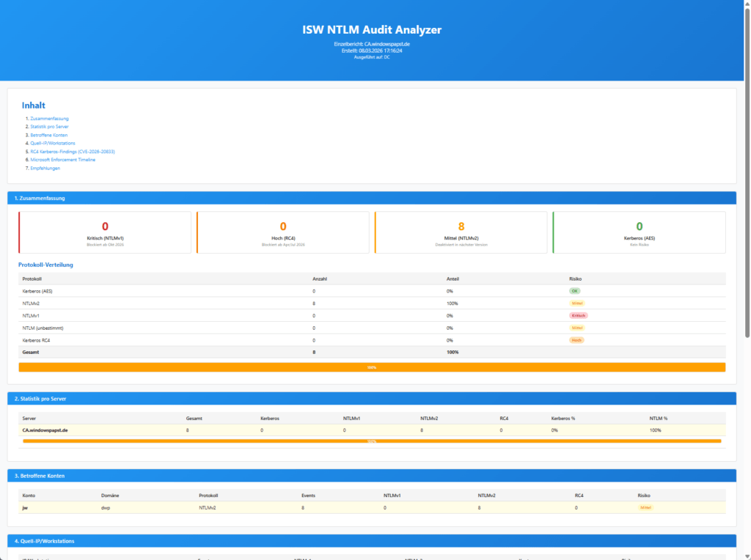Click the orange 100% protocol distribution bar
Screen dimensions: 751x560
pos(371,366)
